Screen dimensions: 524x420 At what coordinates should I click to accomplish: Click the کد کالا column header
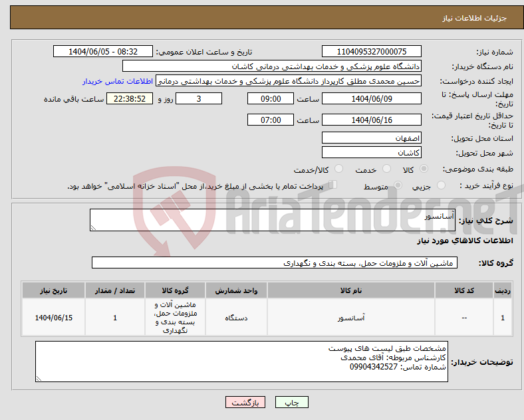[x=464, y=290]
